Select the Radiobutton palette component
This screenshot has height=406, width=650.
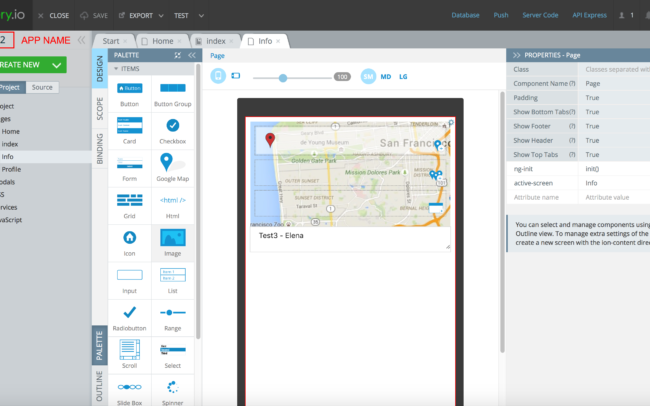click(x=129, y=318)
